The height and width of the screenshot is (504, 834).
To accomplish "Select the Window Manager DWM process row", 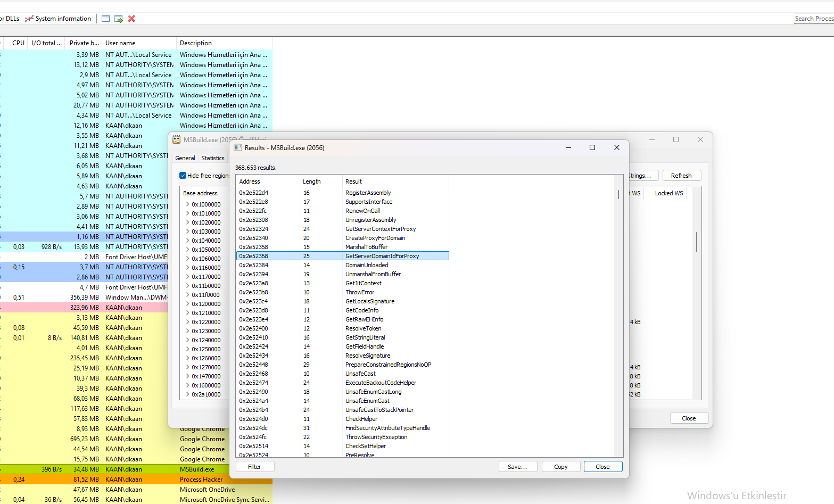I will (x=84, y=298).
